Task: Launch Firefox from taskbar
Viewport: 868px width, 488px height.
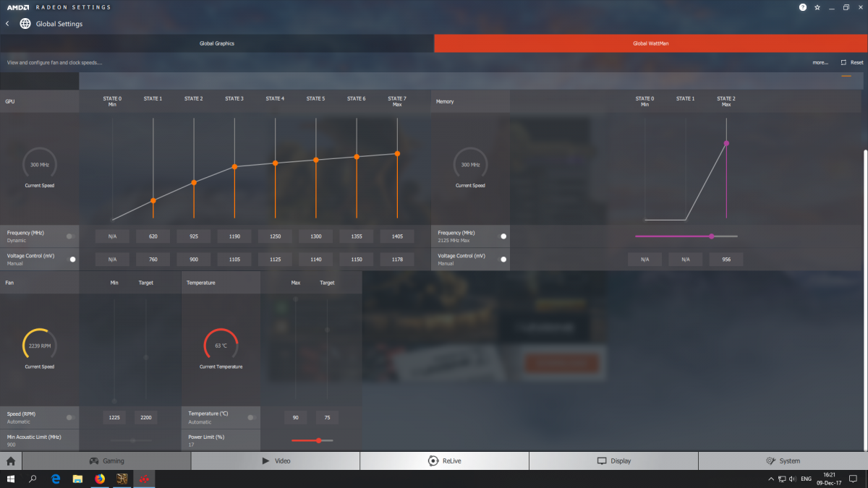Action: point(100,479)
